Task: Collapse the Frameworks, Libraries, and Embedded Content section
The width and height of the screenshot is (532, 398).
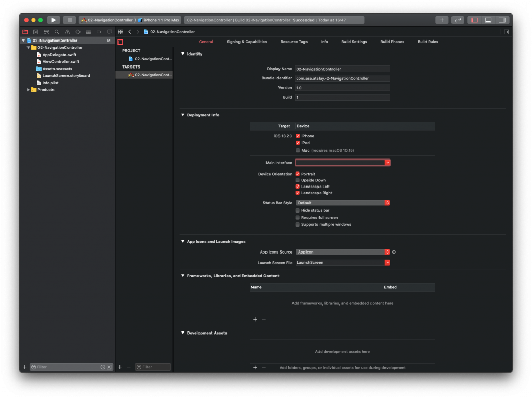Action: coord(183,276)
